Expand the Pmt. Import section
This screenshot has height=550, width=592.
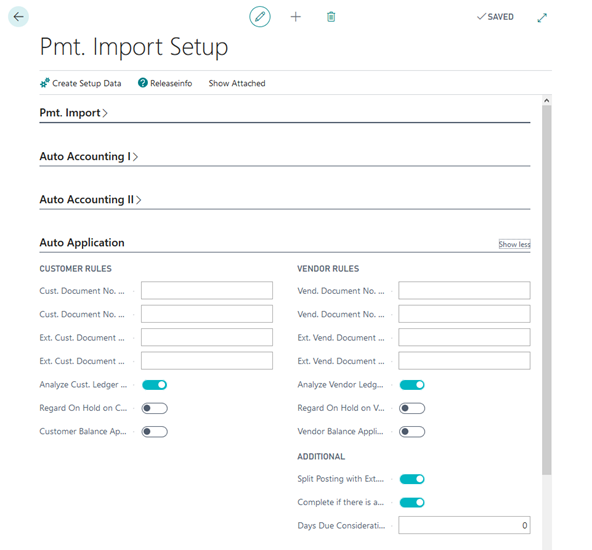[74, 113]
